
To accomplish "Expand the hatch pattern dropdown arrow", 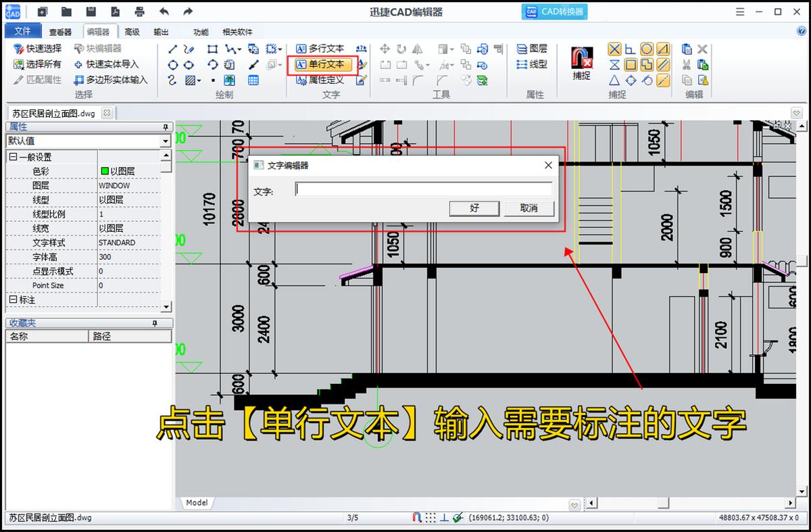I will click(x=199, y=80).
